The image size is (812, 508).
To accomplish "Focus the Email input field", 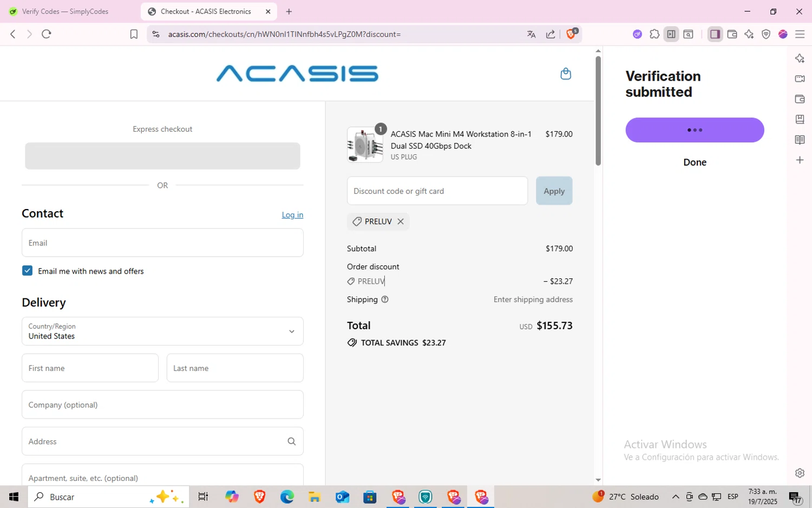I will (162, 243).
